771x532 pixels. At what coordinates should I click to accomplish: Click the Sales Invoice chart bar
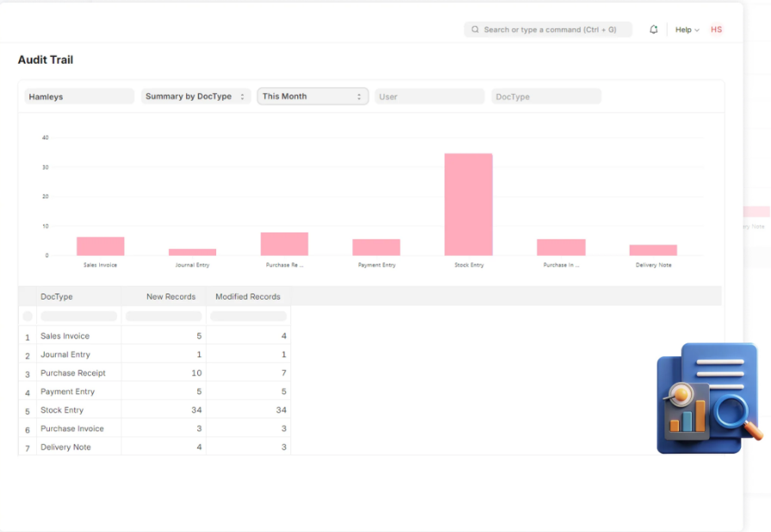100,246
